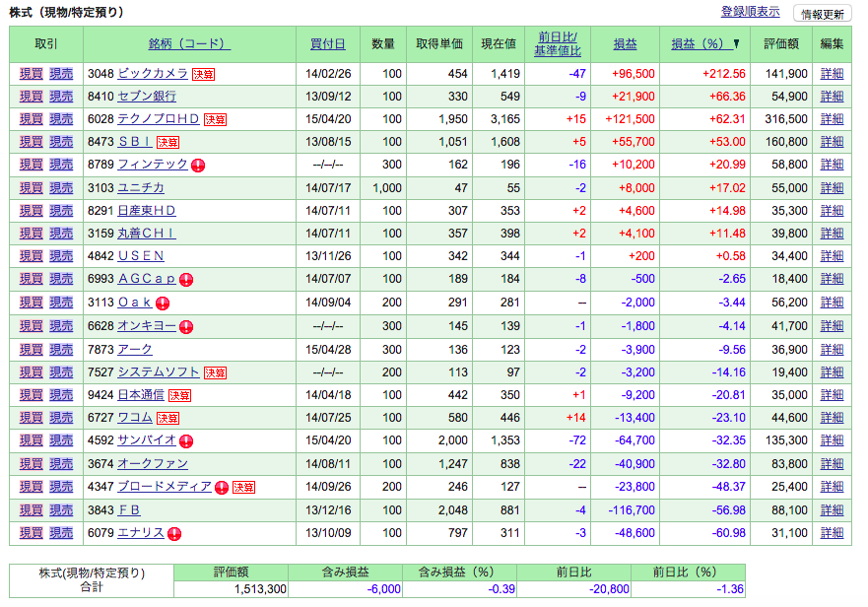Select total 評価額 value 1,513,300
868x607 pixels.
pos(260,588)
